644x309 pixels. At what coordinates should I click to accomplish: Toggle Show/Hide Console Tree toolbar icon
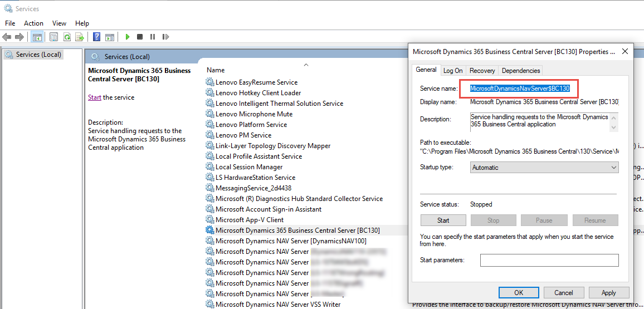pos(37,37)
